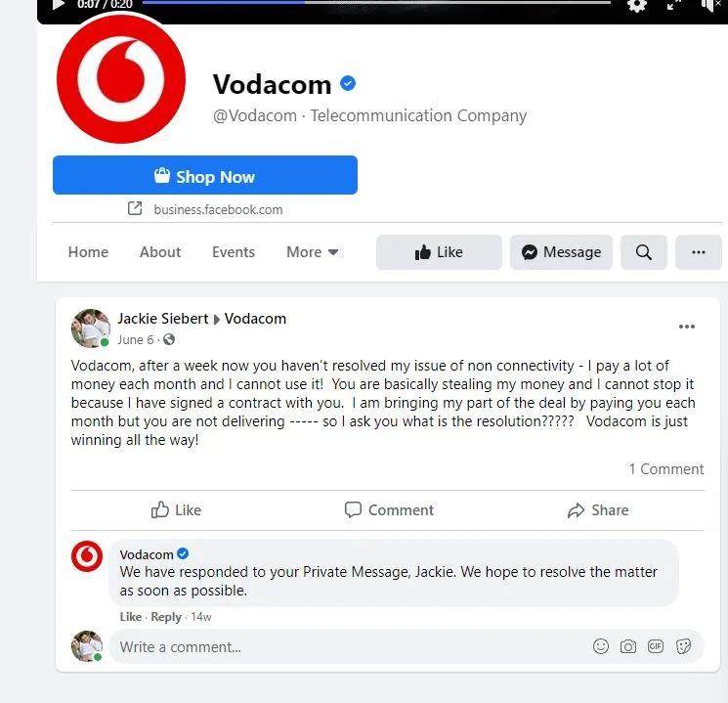Image resolution: width=728 pixels, height=703 pixels.
Task: Send a Message to Vodacom
Action: (561, 252)
